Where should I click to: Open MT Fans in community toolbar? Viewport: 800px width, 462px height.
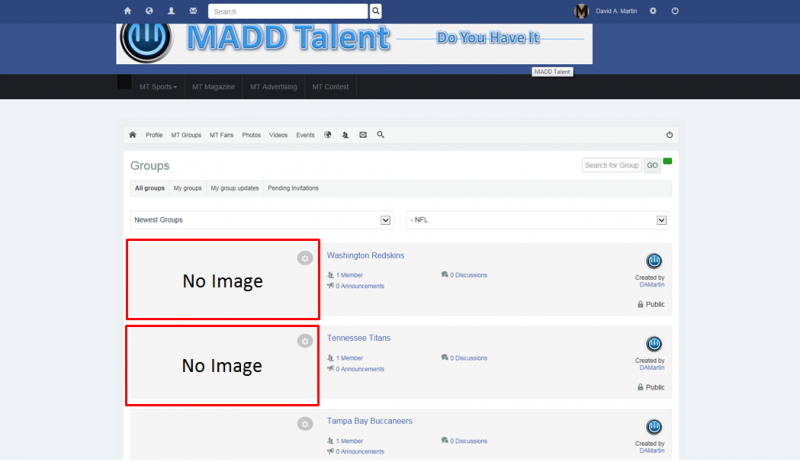coord(221,135)
